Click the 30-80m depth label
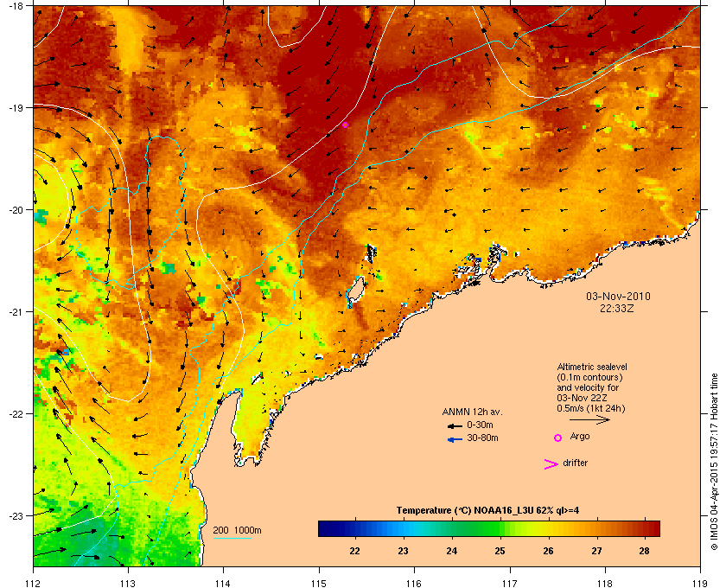This screenshot has width=726, height=588. tap(482, 438)
